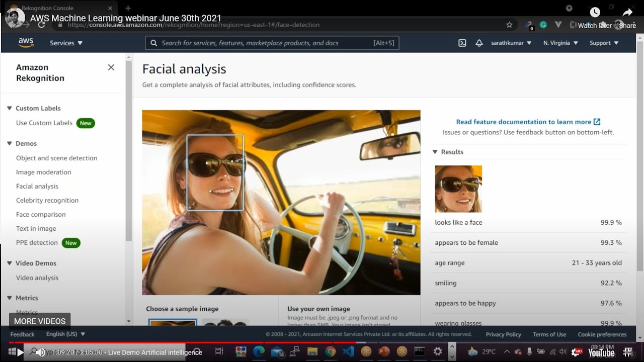Image resolution: width=644 pixels, height=362 pixels.
Task: Bookmark the page with star icon
Action: pyautogui.click(x=509, y=25)
